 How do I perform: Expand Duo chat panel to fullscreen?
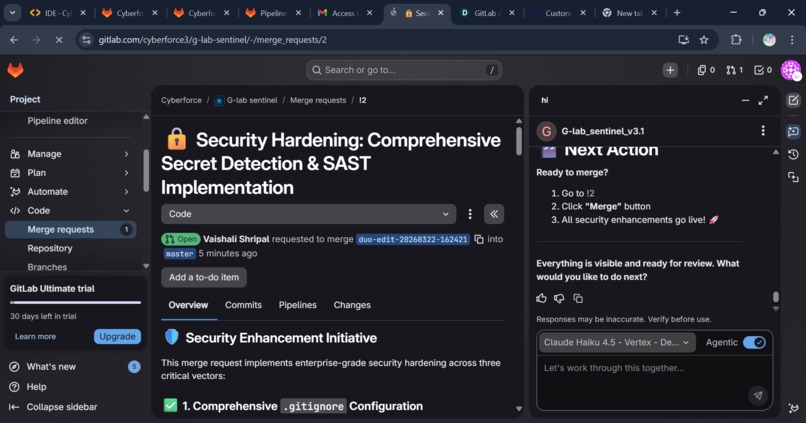pyautogui.click(x=763, y=101)
